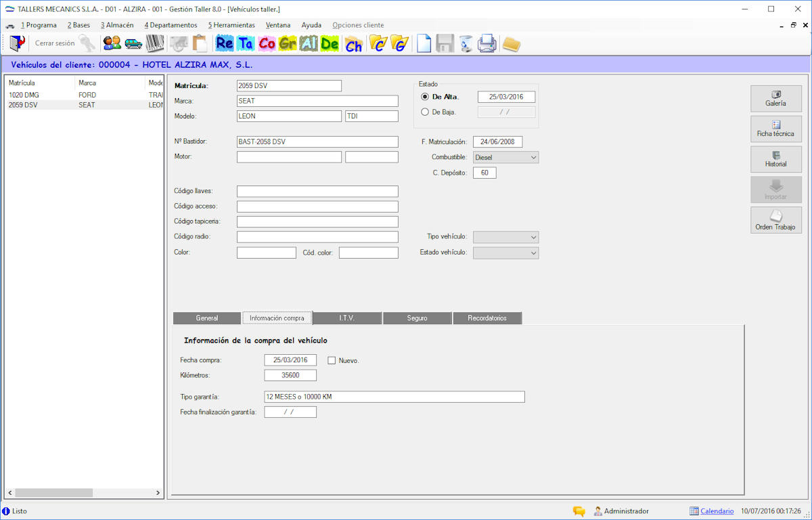Open the Combustible dropdown

(x=505, y=157)
